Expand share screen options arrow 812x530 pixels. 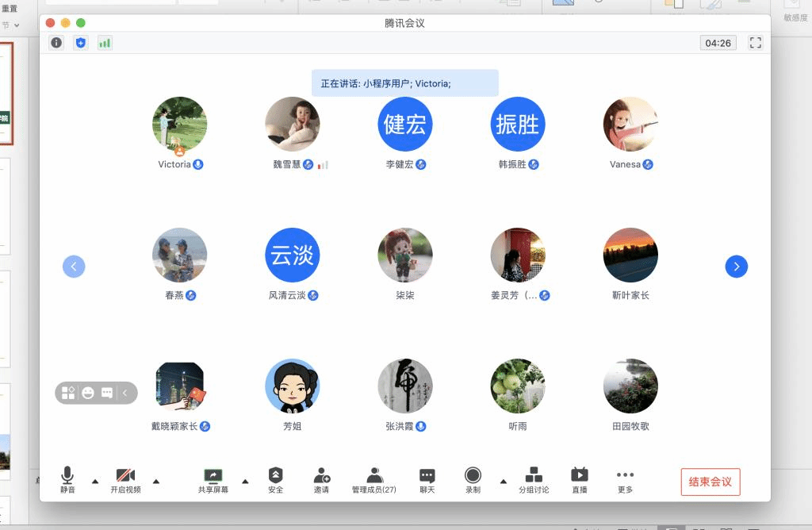(244, 481)
